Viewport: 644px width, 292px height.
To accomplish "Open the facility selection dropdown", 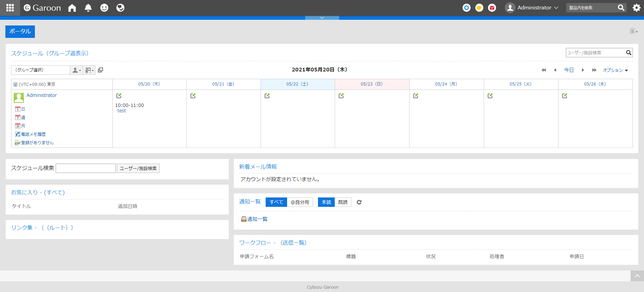I will tap(89, 70).
